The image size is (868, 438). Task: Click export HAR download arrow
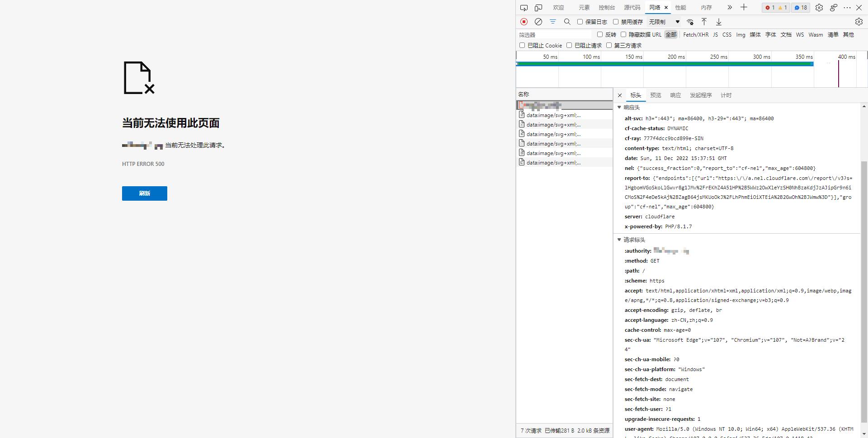pos(718,22)
